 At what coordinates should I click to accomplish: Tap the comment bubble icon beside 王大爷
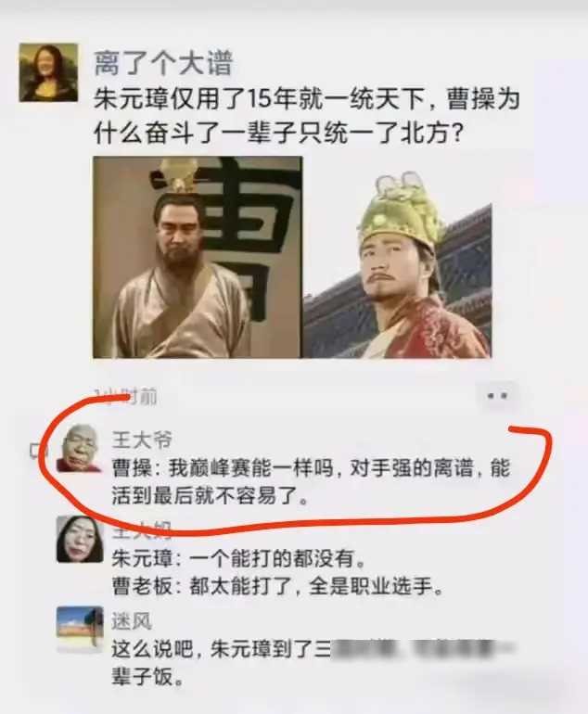point(35,450)
